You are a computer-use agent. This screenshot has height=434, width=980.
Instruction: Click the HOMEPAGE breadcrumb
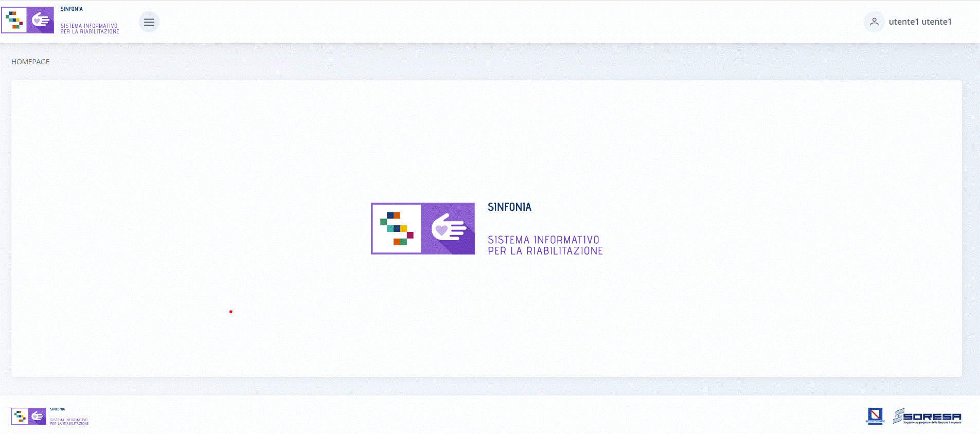30,62
